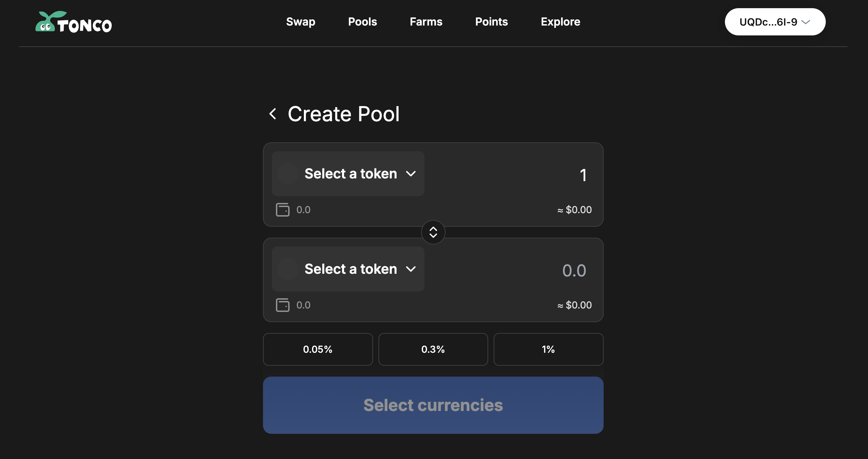868x459 pixels.
Task: Click the first token's wallet balance icon
Action: (x=283, y=210)
